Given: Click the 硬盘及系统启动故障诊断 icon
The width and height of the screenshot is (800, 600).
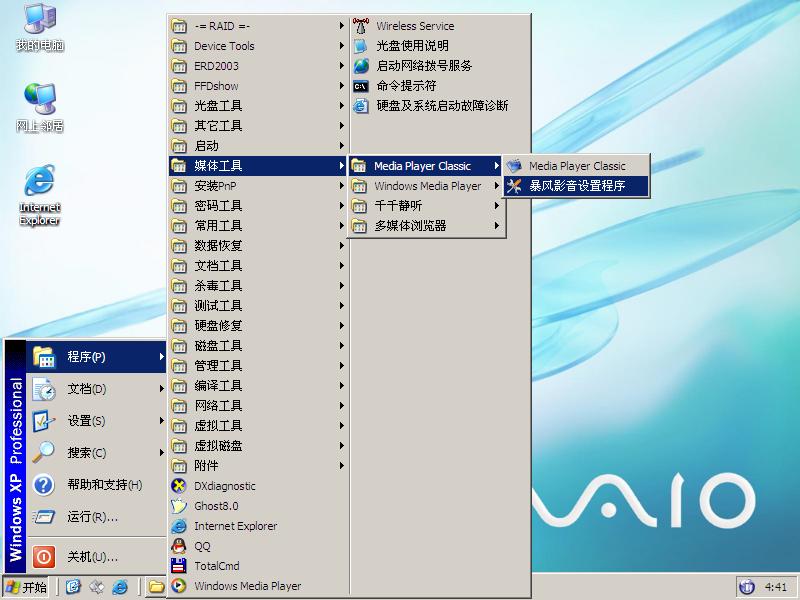Looking at the screenshot, I should (361, 106).
